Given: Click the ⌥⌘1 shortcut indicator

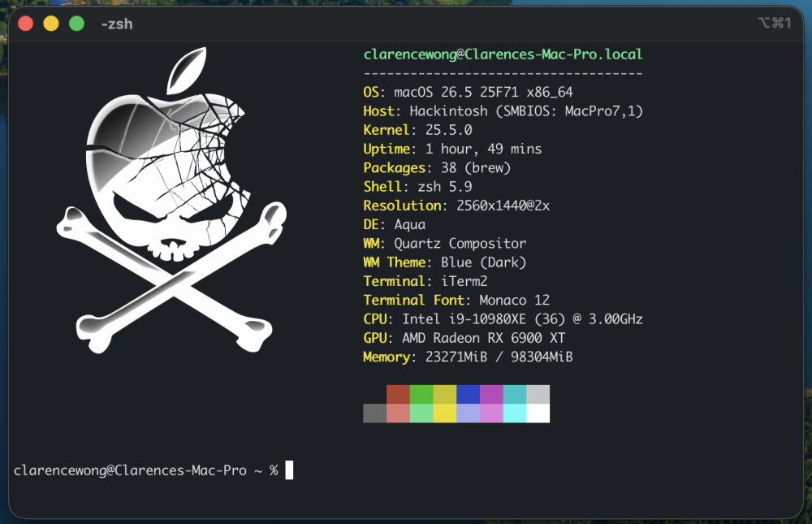Looking at the screenshot, I should (x=775, y=23).
